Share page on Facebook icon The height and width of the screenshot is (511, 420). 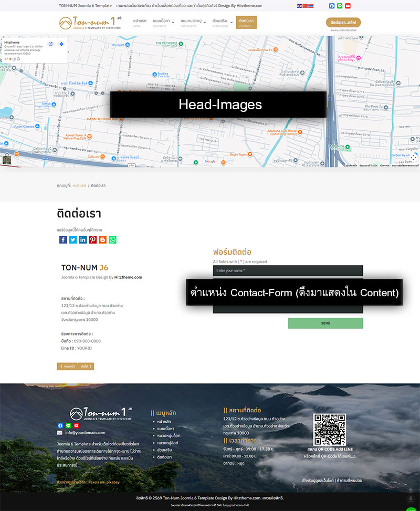point(63,239)
